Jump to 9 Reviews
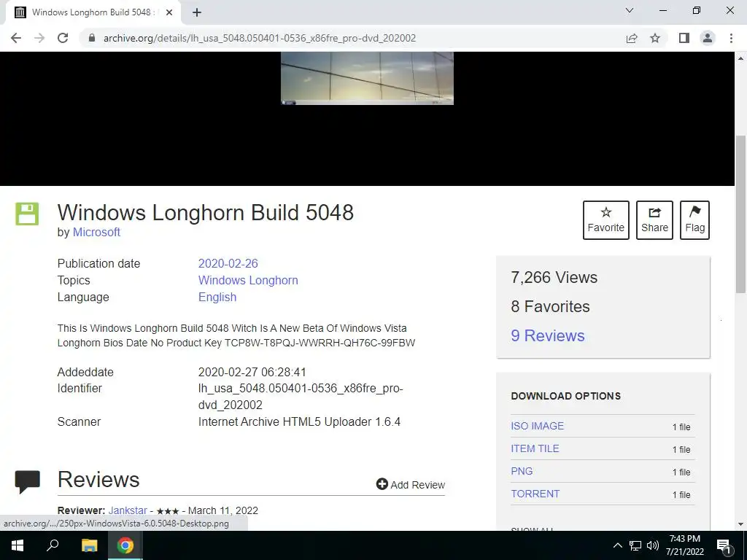 (x=548, y=335)
